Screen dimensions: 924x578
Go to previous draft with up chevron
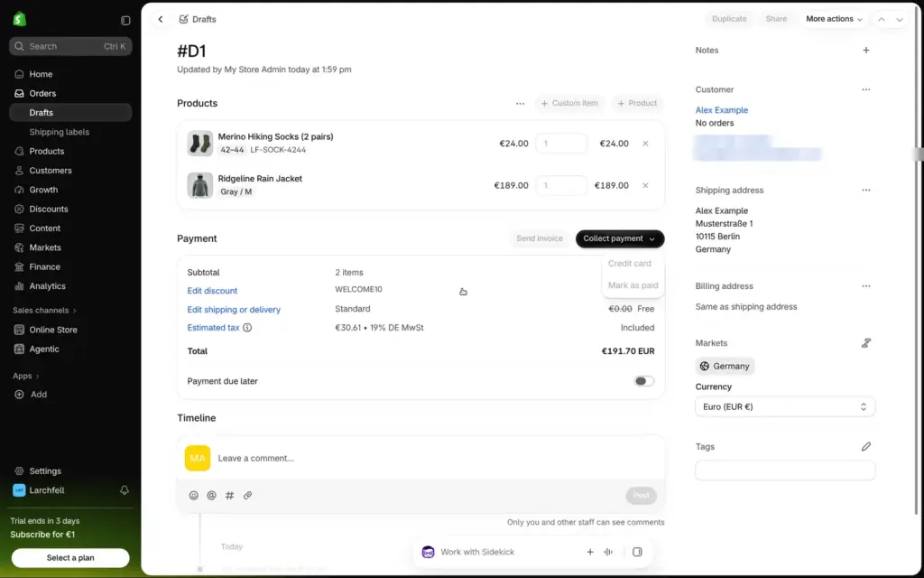(882, 20)
